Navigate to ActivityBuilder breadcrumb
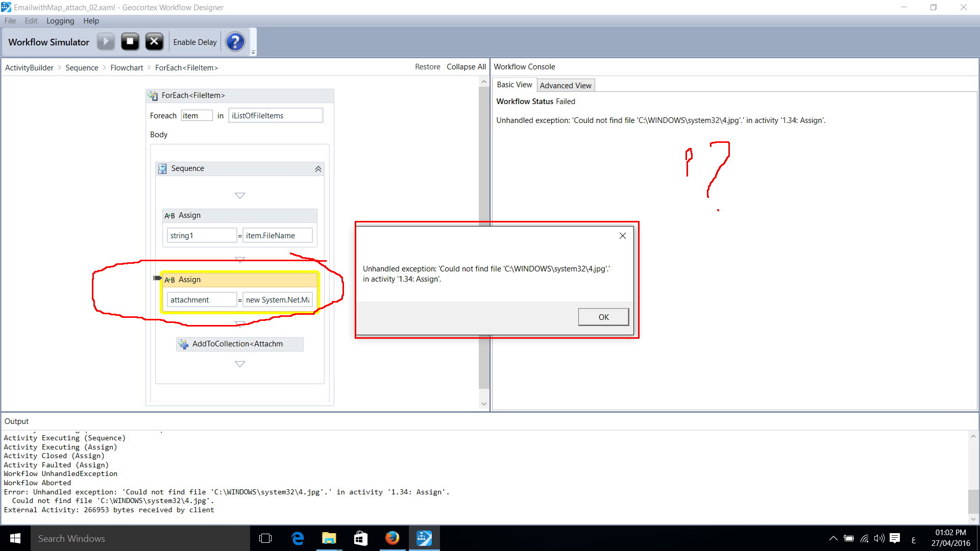The height and width of the screenshot is (551, 980). tap(29, 68)
